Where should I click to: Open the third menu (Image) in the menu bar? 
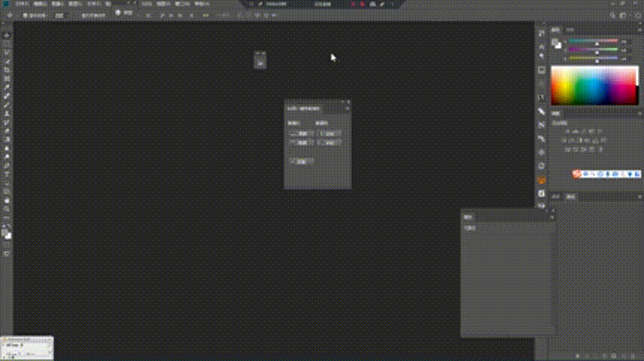[57, 4]
